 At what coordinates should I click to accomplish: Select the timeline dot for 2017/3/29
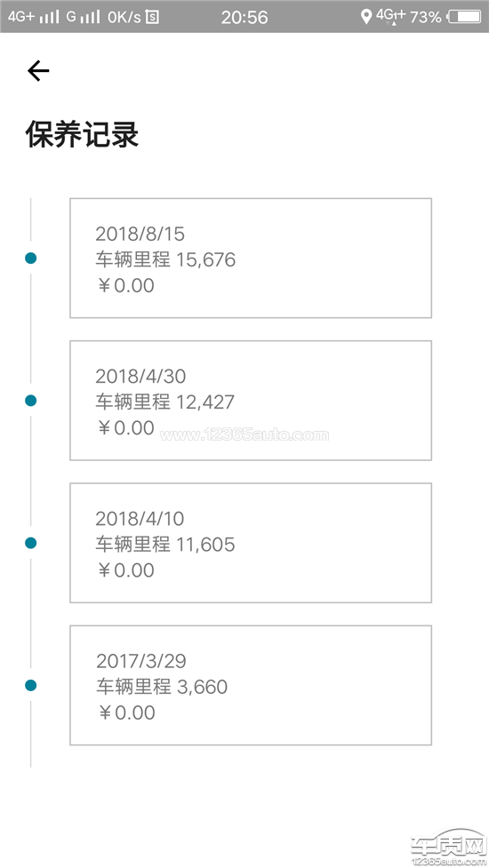(x=31, y=685)
